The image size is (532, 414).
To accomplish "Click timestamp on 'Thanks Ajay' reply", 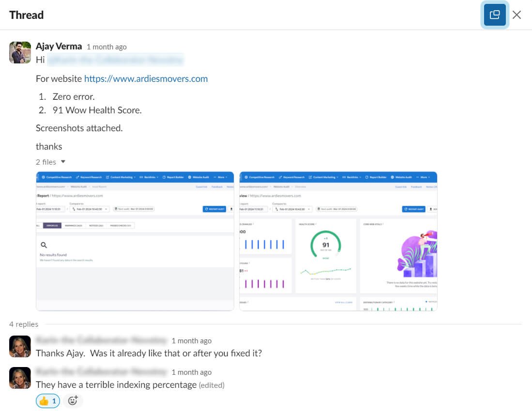I will coord(191,341).
